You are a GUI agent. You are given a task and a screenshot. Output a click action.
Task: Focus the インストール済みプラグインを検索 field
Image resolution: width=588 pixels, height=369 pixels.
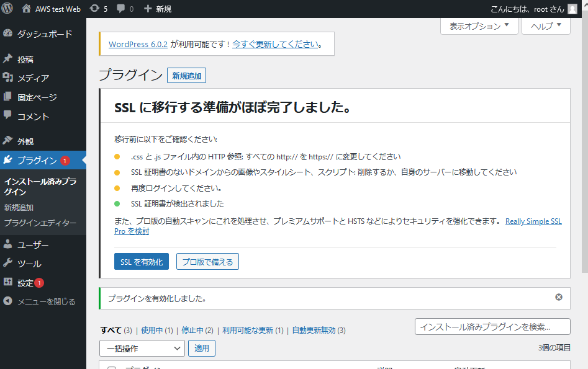coord(492,327)
